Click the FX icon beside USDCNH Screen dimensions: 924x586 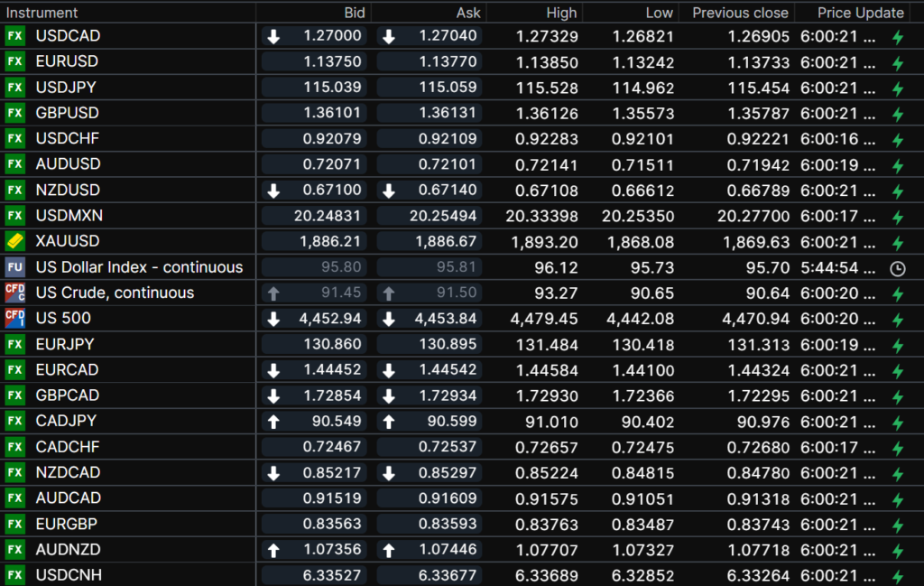point(14,575)
